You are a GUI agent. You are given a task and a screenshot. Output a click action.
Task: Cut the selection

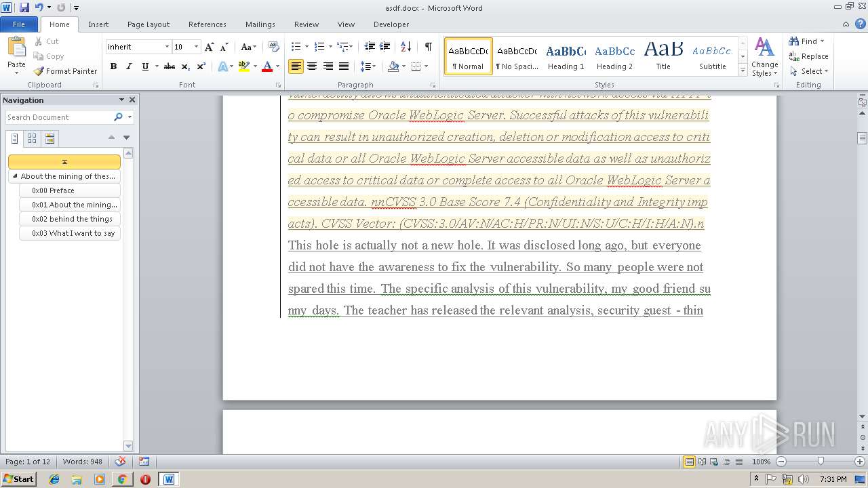pos(46,41)
